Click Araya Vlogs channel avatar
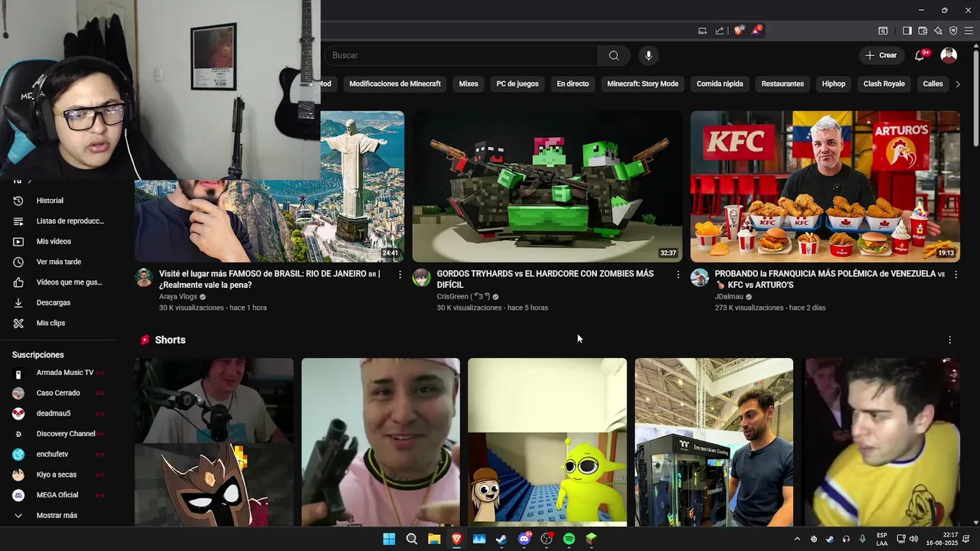Viewport: 980px width, 551px height. coord(144,277)
